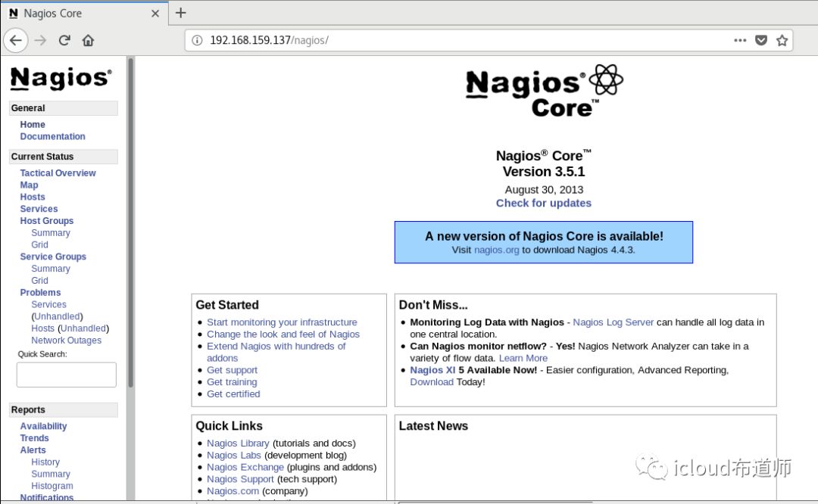Open Tactical Overview in Current Status

tap(58, 173)
